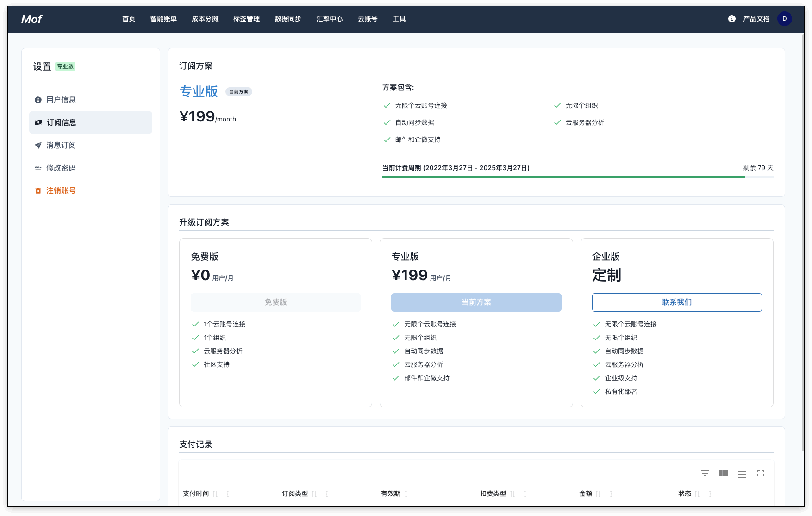Image resolution: width=812 pixels, height=516 pixels.
Task: Click the 联系我们 button
Action: click(x=676, y=302)
